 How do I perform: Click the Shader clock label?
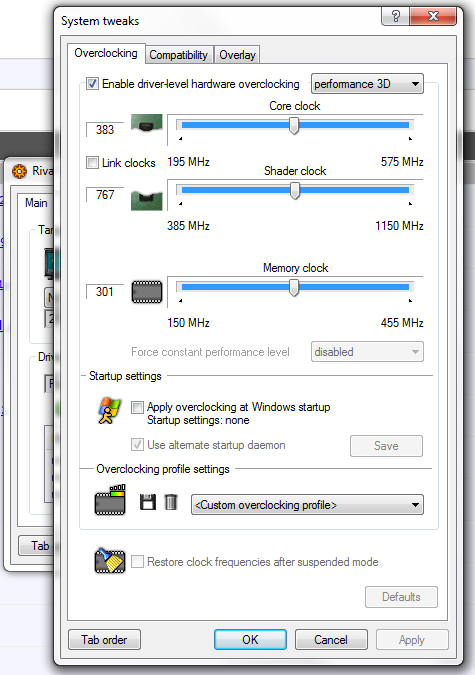(295, 171)
